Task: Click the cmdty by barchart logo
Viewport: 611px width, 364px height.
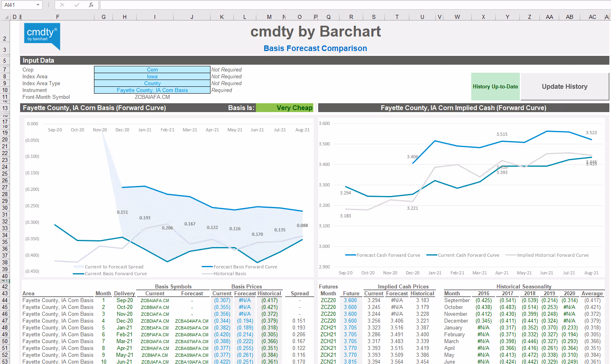Action: tap(42, 36)
